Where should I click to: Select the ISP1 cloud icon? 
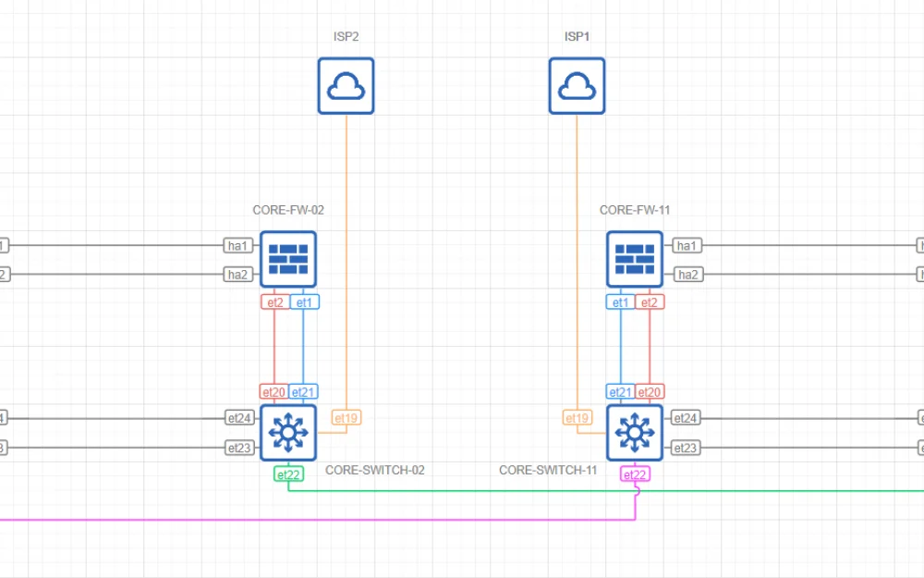pos(577,84)
